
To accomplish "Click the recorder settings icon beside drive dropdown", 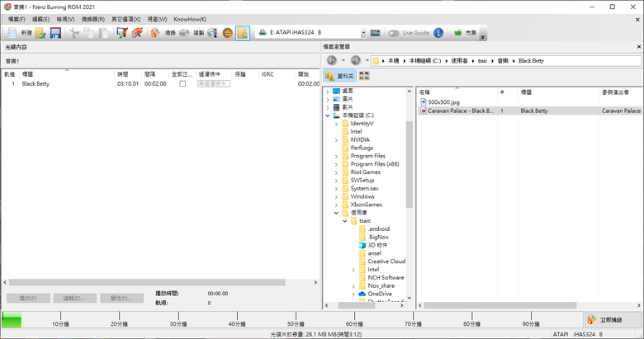I will (x=375, y=33).
